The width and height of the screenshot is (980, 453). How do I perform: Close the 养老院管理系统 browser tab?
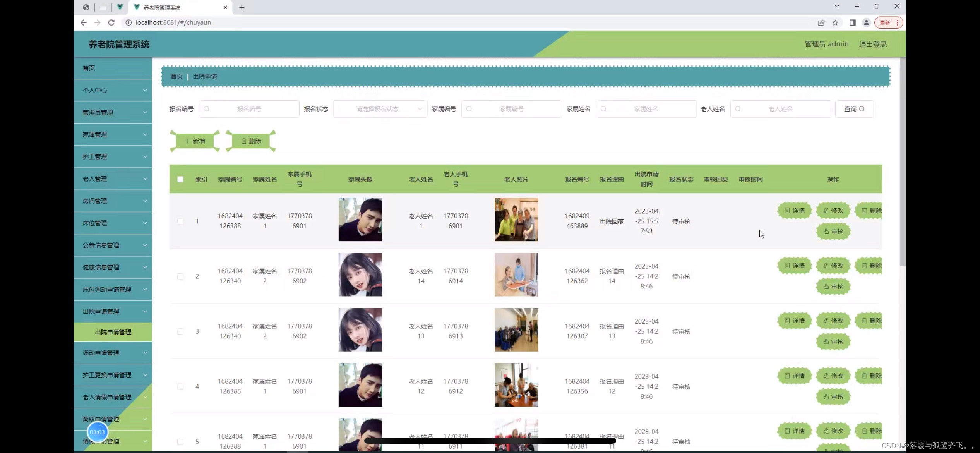225,7
